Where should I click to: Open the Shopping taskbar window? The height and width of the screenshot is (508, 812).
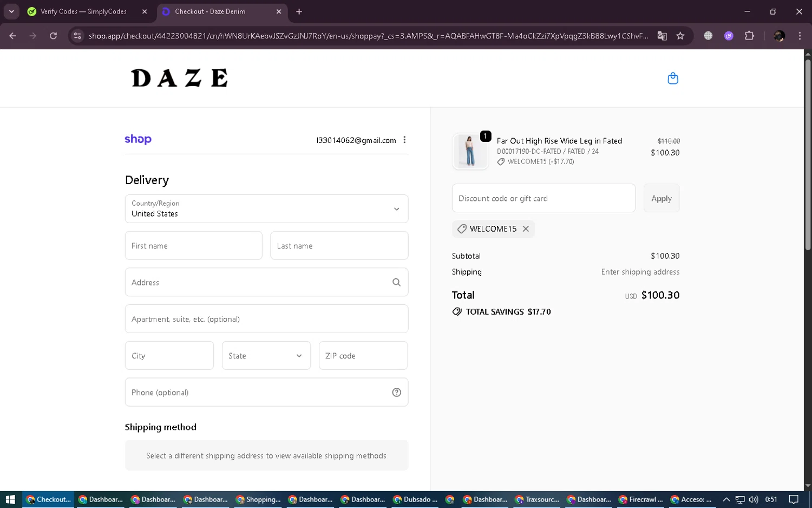tap(258, 499)
